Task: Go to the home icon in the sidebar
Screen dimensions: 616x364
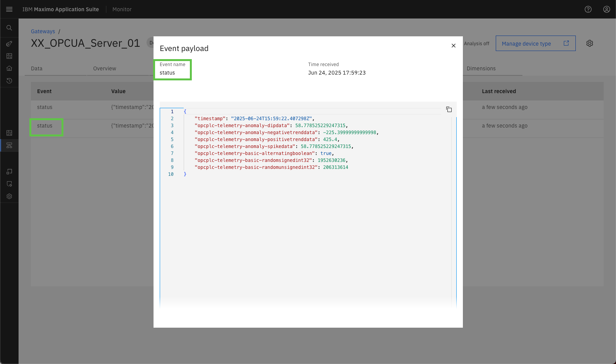Action: (9, 68)
